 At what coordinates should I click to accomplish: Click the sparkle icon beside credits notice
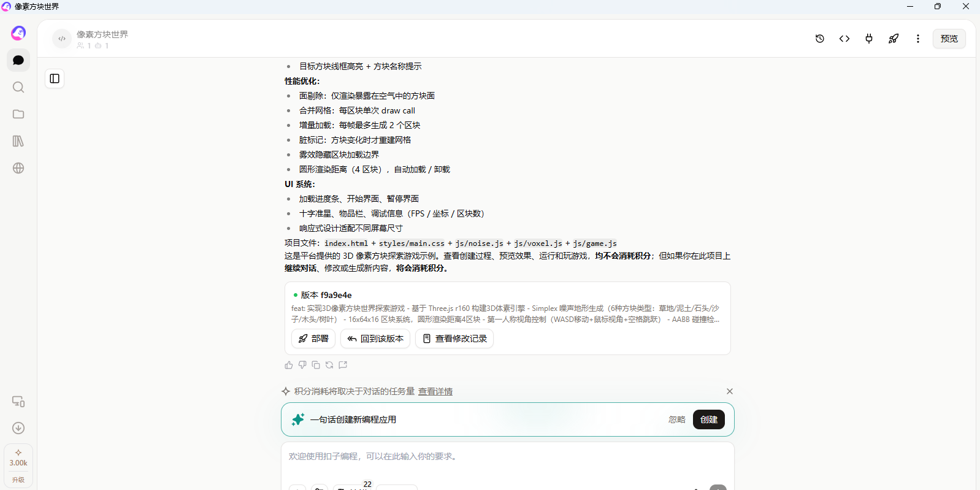coord(286,391)
